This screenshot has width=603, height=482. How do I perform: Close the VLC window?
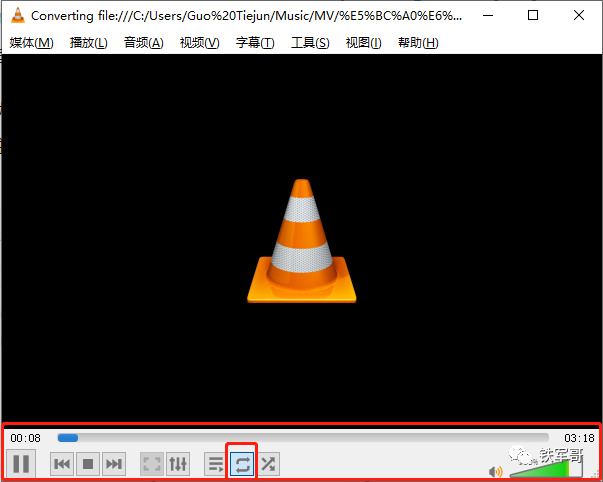(579, 15)
